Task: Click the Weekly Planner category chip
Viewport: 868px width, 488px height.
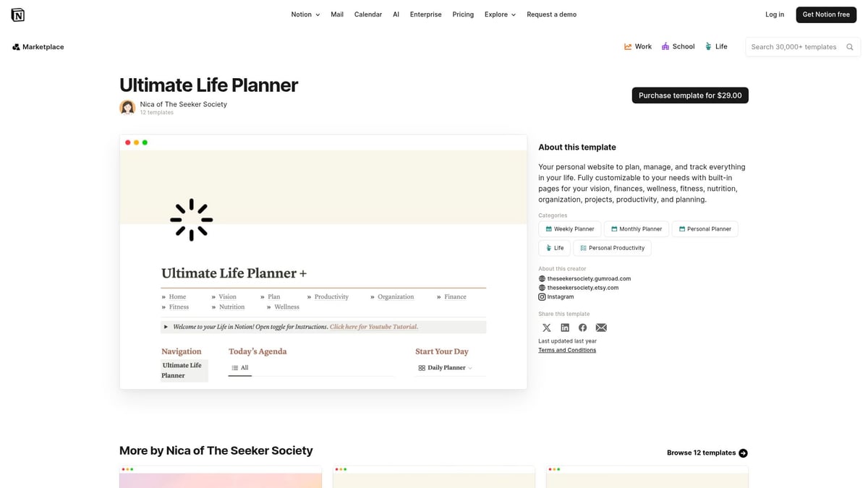Action: pos(570,228)
